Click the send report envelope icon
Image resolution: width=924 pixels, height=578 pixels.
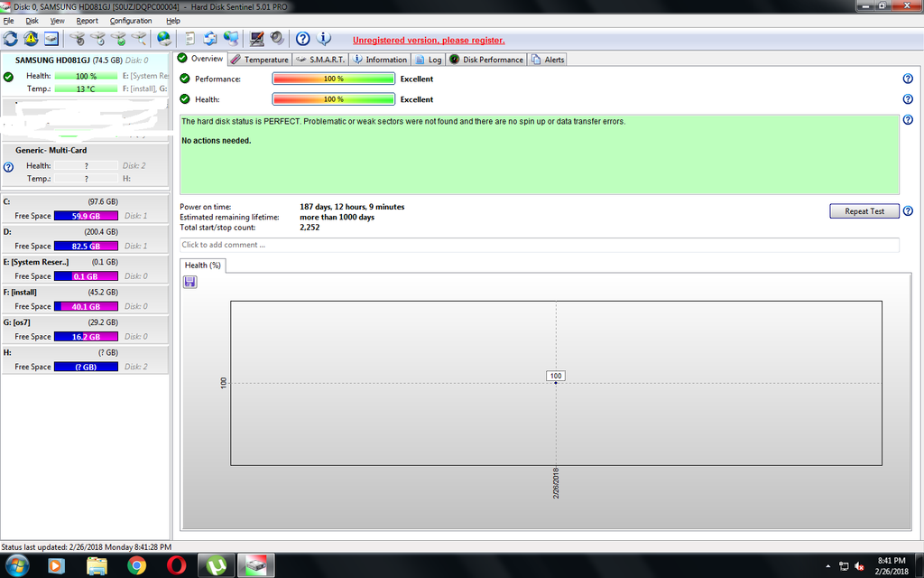tap(210, 39)
